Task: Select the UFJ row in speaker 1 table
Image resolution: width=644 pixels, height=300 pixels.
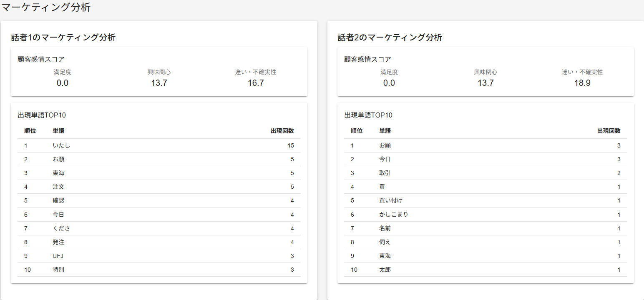Action: coord(159,256)
